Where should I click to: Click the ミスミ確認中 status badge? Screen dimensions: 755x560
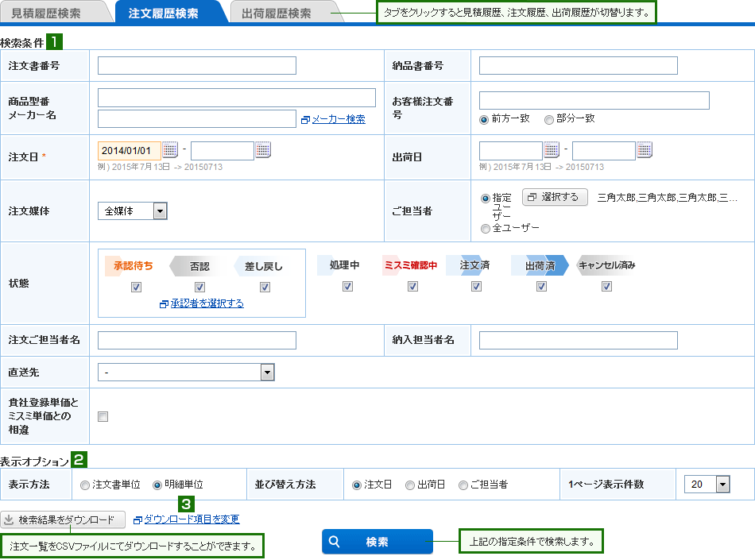point(410,265)
